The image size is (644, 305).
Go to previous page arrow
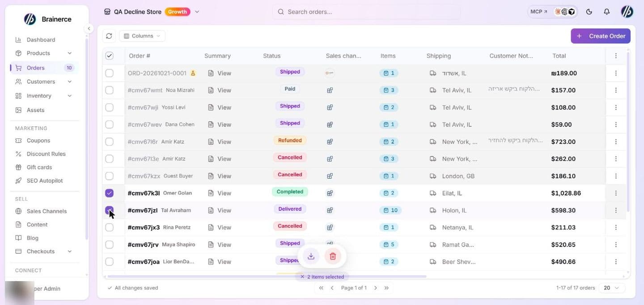click(332, 288)
